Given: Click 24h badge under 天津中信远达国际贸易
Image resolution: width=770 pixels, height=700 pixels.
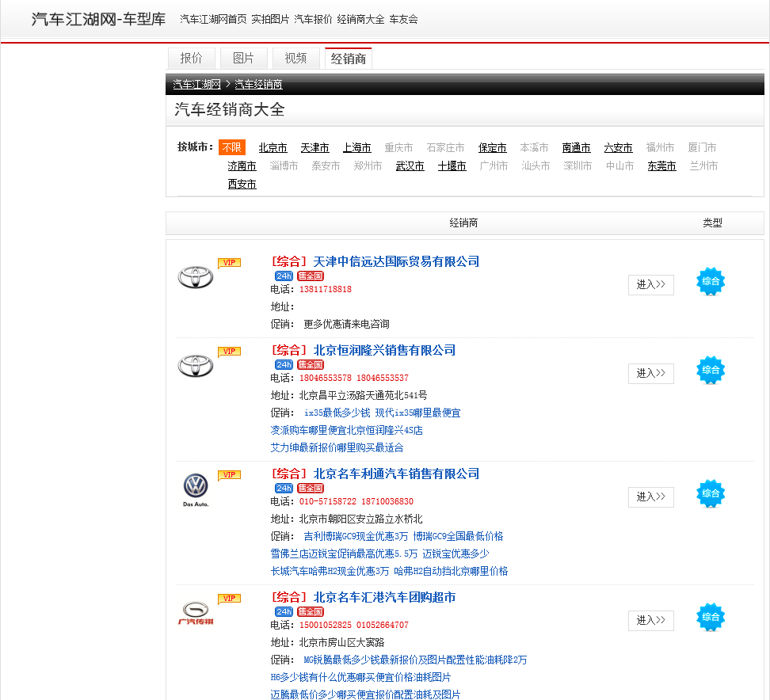Looking at the screenshot, I should point(284,276).
